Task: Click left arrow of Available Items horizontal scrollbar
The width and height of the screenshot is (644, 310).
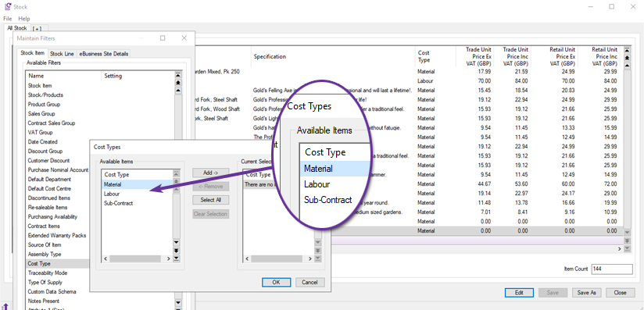Action: (x=106, y=258)
